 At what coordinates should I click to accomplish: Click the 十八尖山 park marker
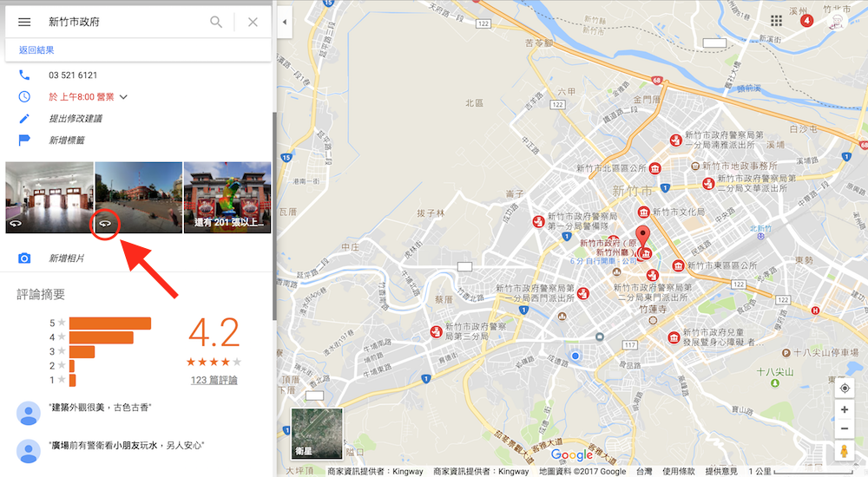775,383
